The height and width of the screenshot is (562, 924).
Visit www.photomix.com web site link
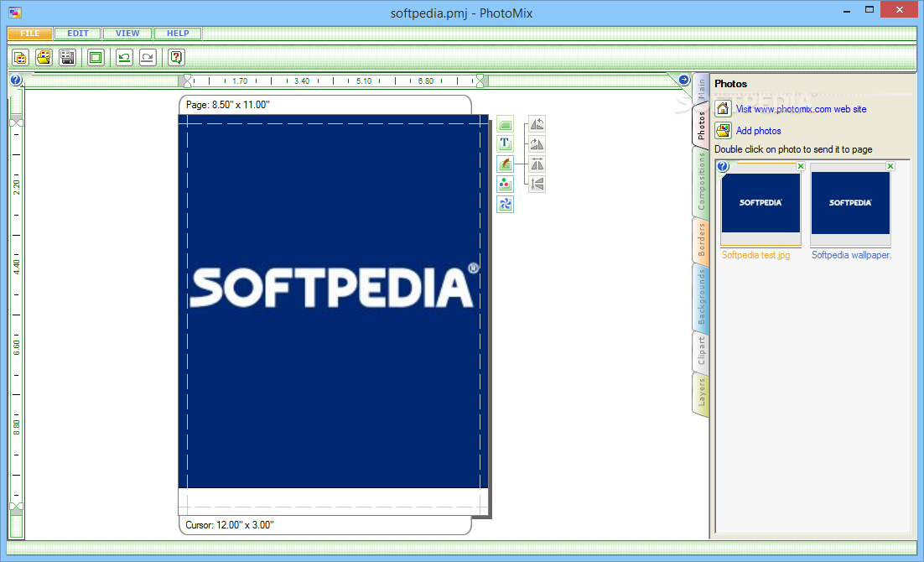[x=801, y=109]
